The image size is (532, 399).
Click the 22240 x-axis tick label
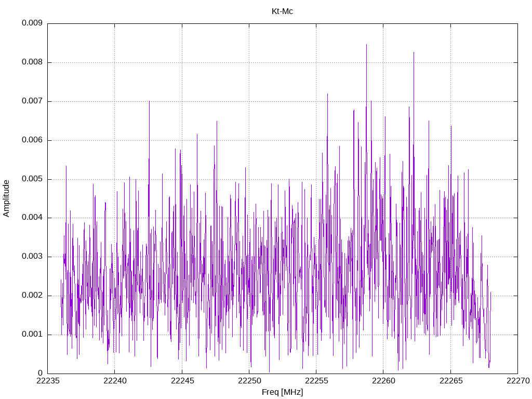(x=115, y=381)
